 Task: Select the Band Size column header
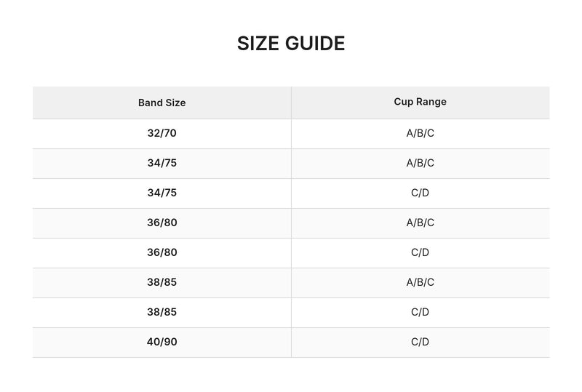[162, 103]
